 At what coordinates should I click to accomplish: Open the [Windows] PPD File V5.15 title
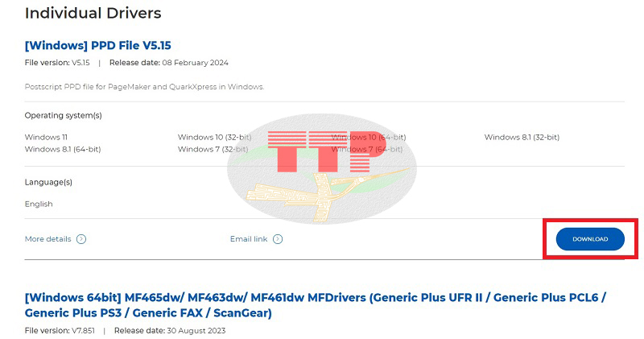[97, 46]
